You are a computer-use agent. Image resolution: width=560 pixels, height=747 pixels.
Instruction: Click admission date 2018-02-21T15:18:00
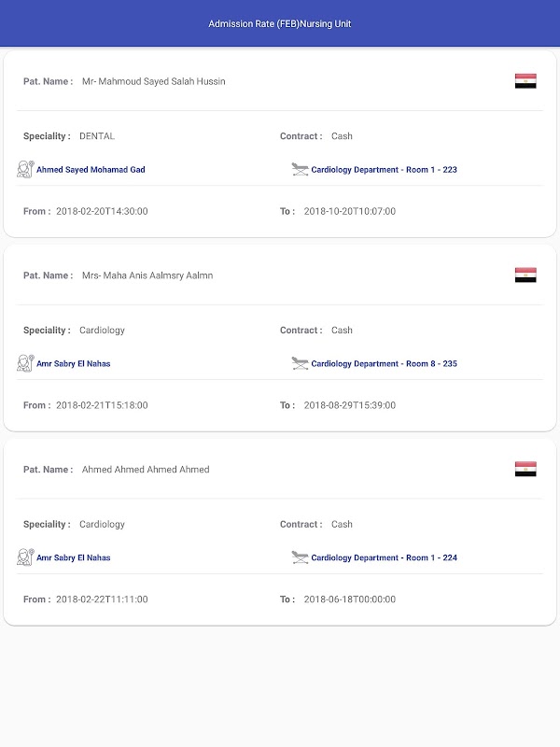tap(102, 405)
